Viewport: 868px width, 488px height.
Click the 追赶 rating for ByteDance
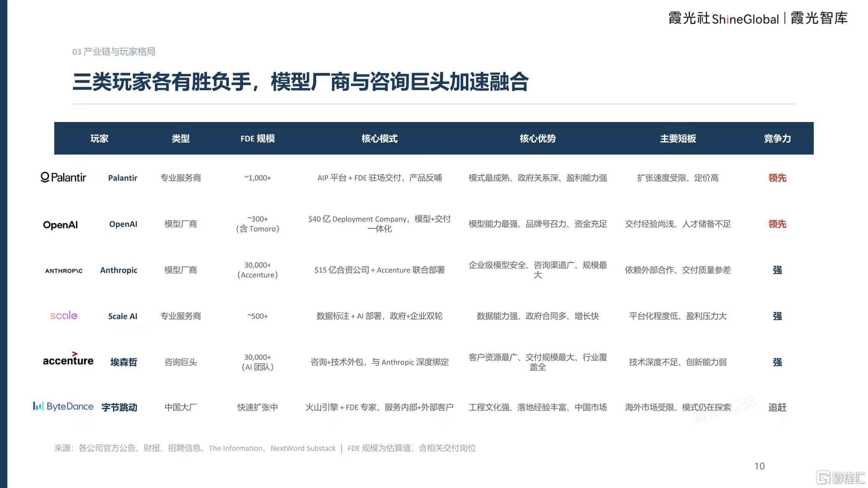[777, 407]
